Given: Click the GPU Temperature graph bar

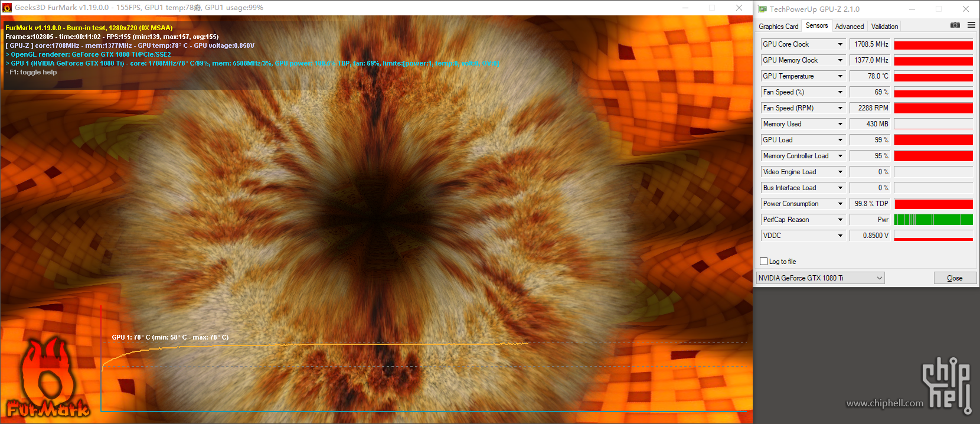Looking at the screenshot, I should 933,76.
